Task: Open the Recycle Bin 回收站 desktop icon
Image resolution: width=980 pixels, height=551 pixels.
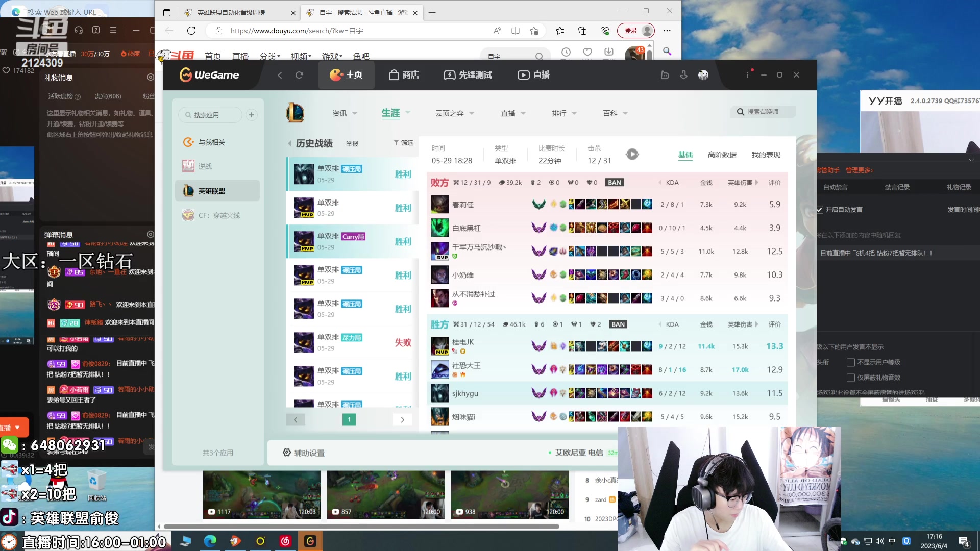Action: coord(97,486)
